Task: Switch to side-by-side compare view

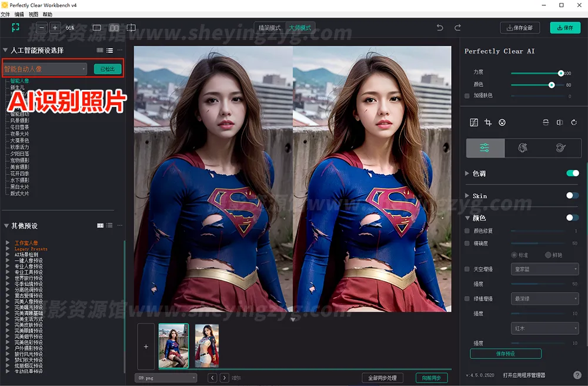Action: pos(115,28)
